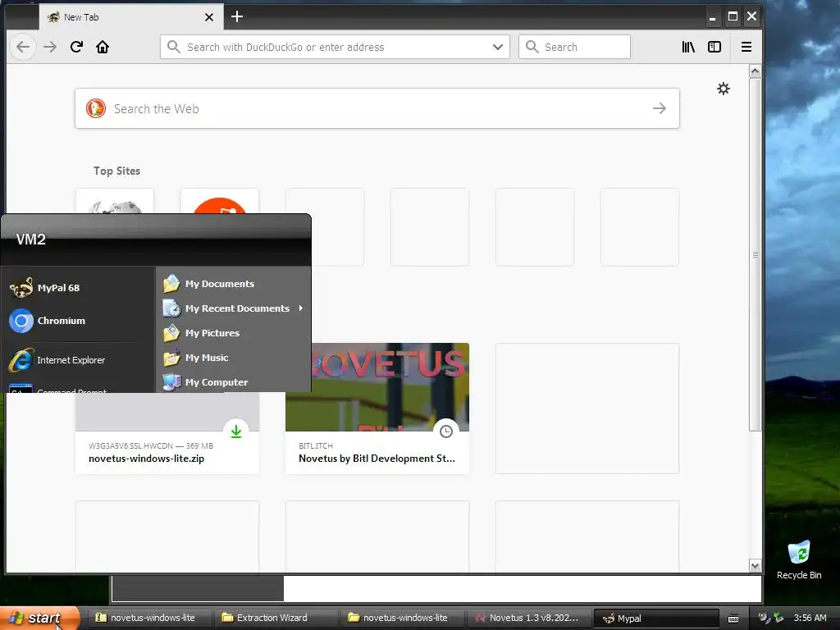The width and height of the screenshot is (840, 630).
Task: Click the Top Sites heading
Action: (x=116, y=171)
